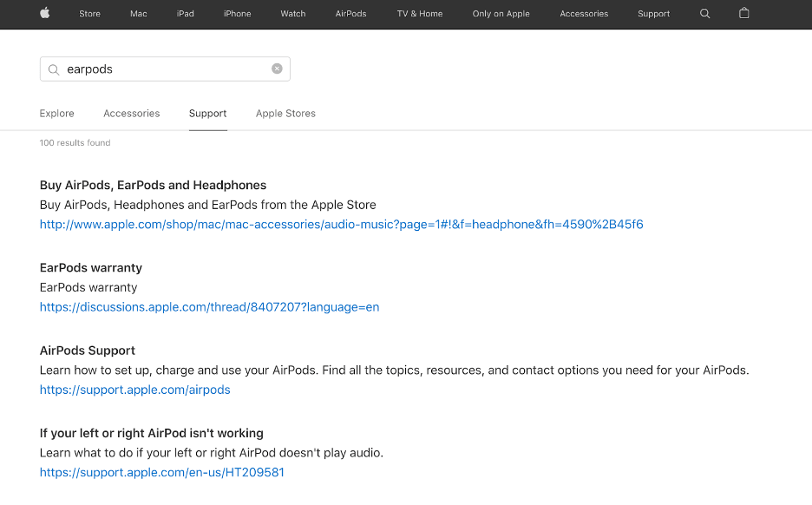Switch to the Explore results tab
The image size is (812, 505).
[x=56, y=113]
